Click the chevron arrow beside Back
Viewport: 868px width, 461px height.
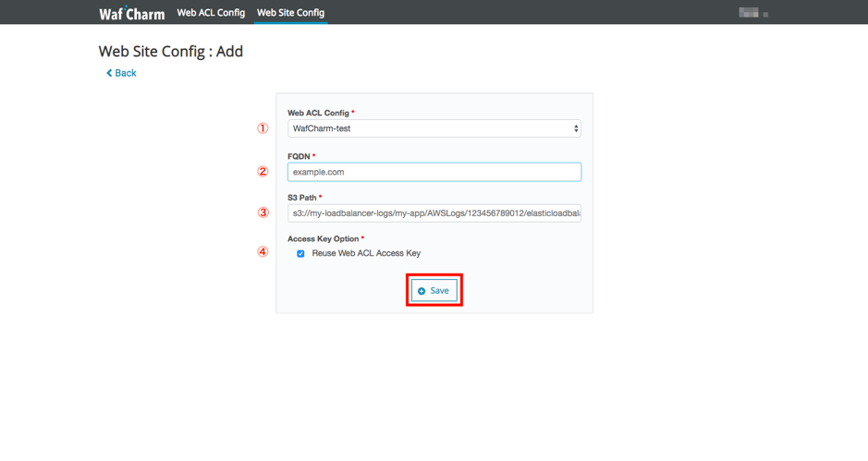pyautogui.click(x=109, y=73)
